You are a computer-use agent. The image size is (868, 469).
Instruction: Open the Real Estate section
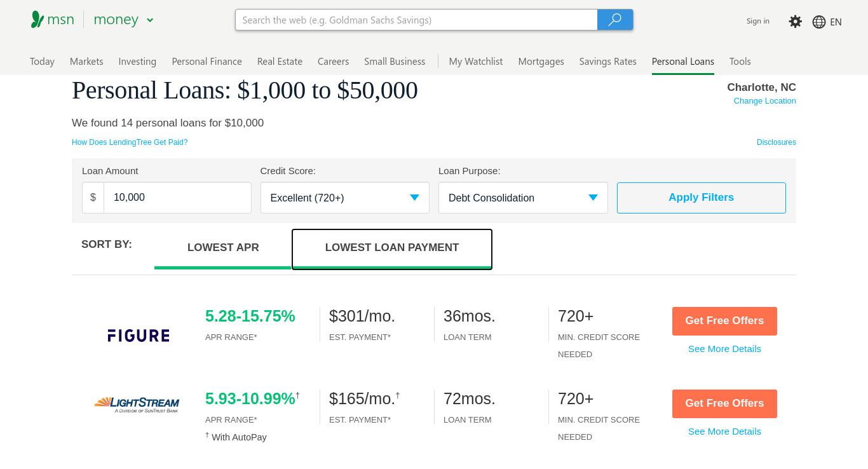click(x=280, y=62)
